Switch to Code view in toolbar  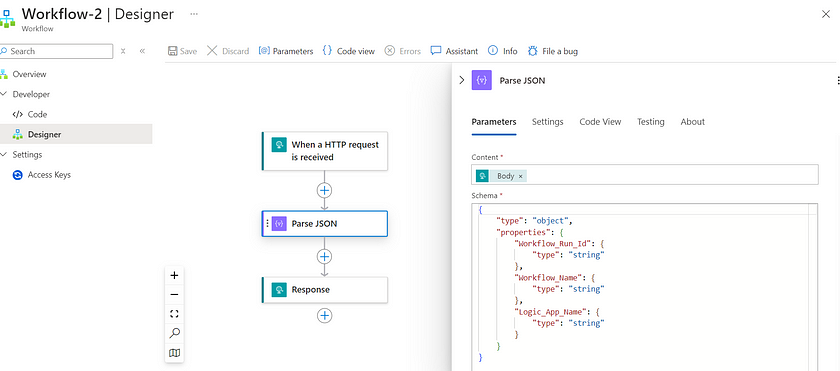[349, 51]
